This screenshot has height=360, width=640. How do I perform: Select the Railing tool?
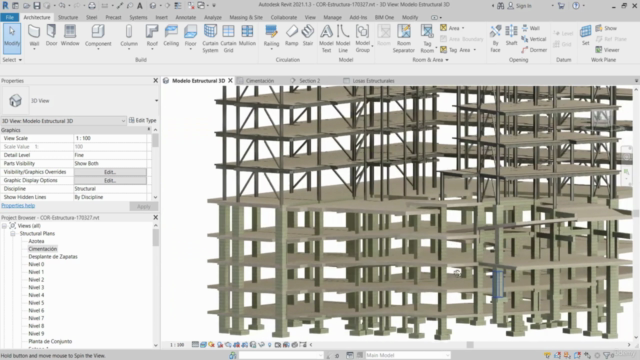(x=271, y=36)
